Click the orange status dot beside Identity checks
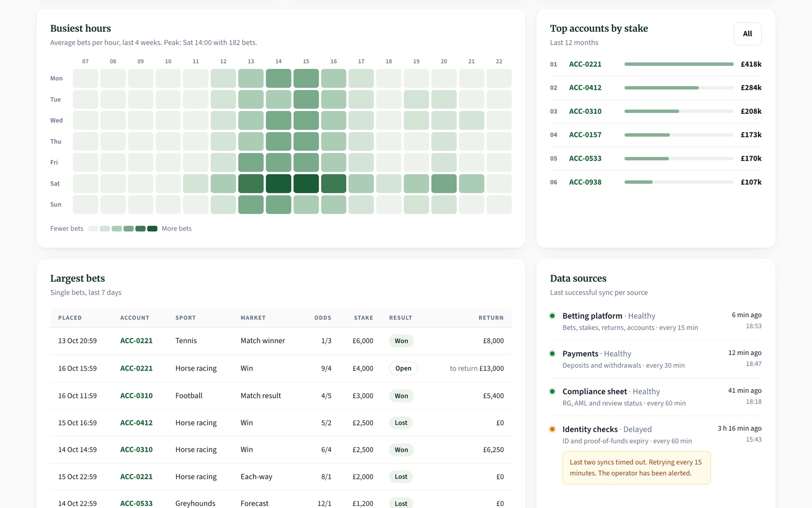This screenshot has width=812, height=508. click(552, 429)
